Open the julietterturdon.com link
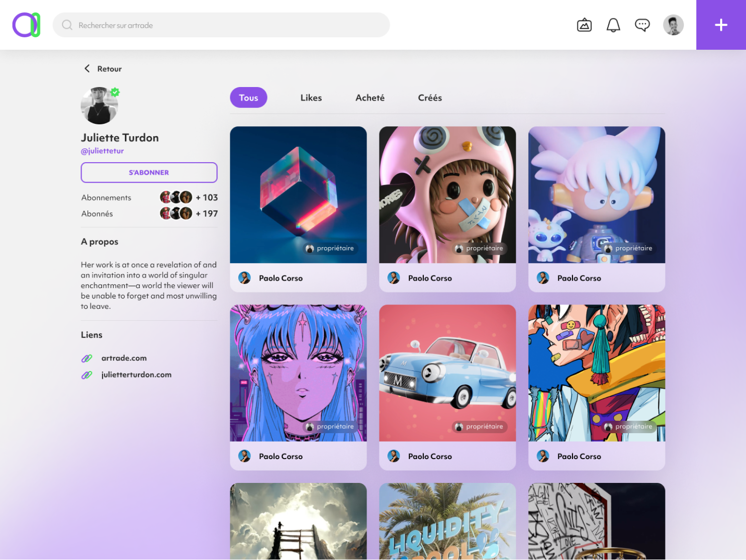Screen dimensions: 746x560 pyautogui.click(x=136, y=375)
